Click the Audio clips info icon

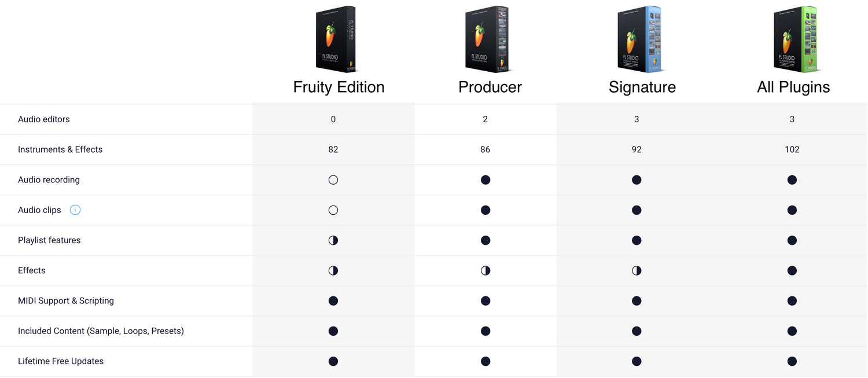tap(75, 210)
